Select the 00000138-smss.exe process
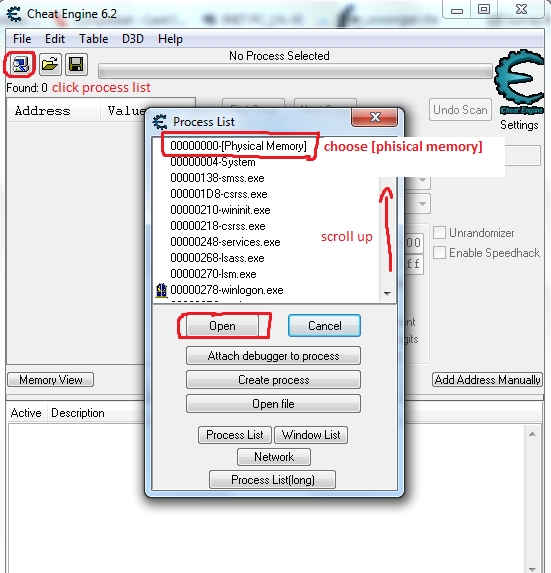Screen dimensions: 551x573 (x=217, y=178)
